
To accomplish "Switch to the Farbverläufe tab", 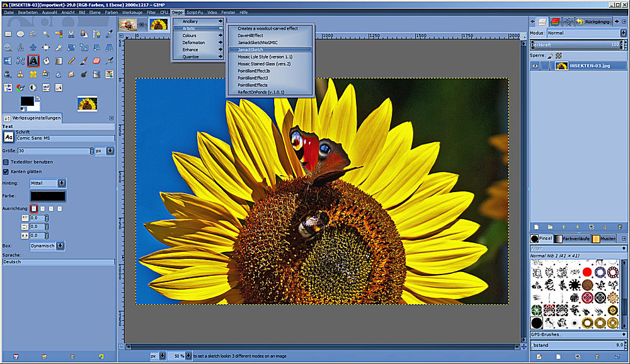I will (572, 239).
